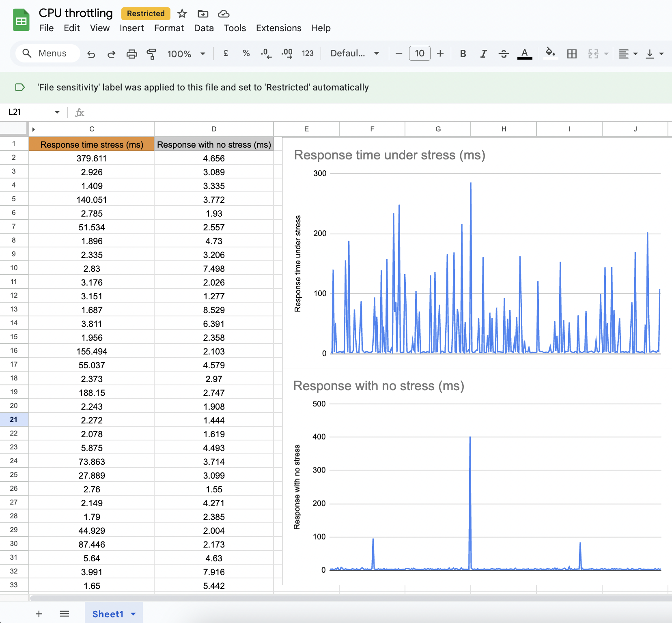
Task: Undo the last action
Action: click(91, 53)
